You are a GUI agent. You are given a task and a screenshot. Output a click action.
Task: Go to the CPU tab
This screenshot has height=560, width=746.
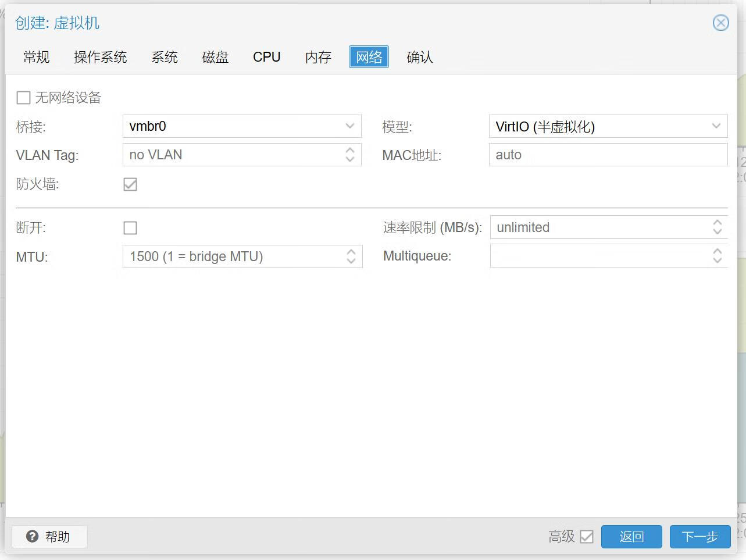(267, 57)
